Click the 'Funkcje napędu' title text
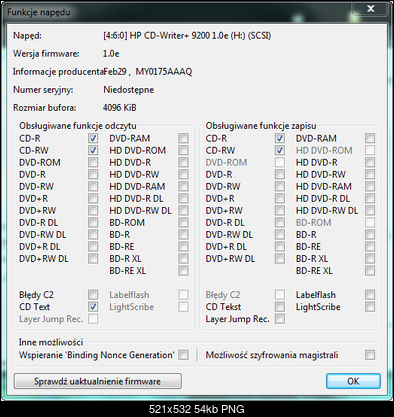394x417 pixels. [39, 12]
